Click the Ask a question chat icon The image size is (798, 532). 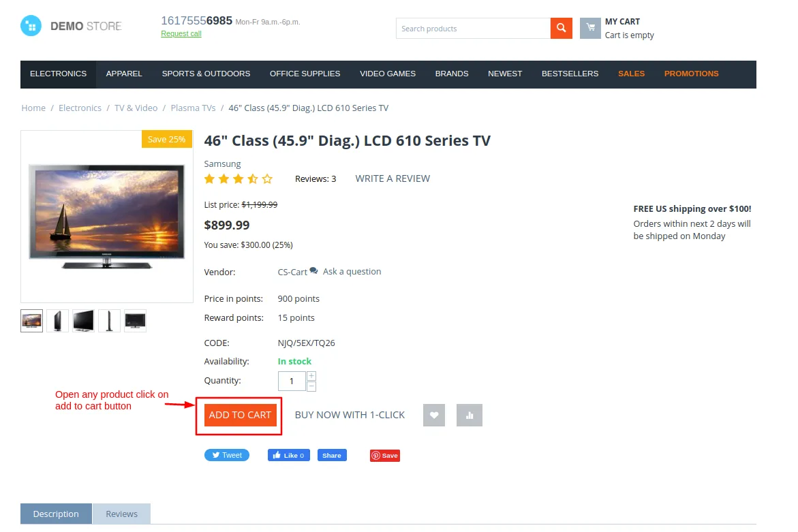[x=313, y=270]
